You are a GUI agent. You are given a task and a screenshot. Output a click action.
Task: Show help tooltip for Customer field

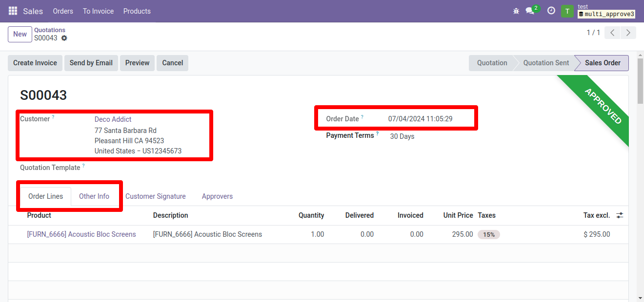(53, 117)
